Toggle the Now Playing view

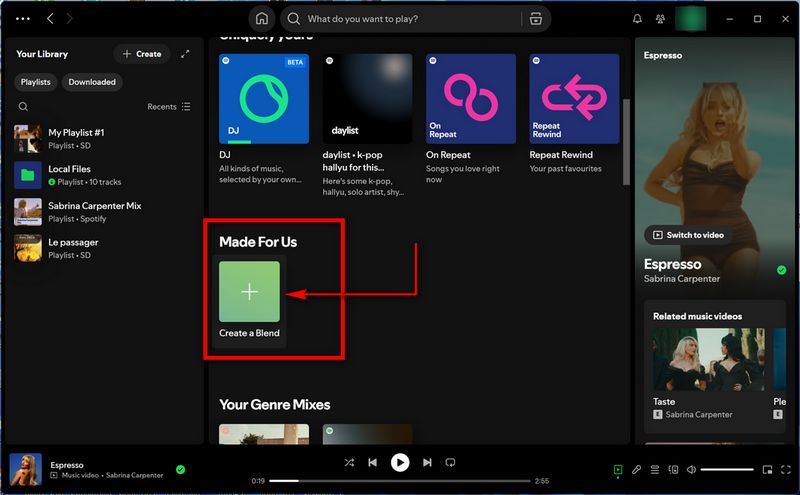618,469
